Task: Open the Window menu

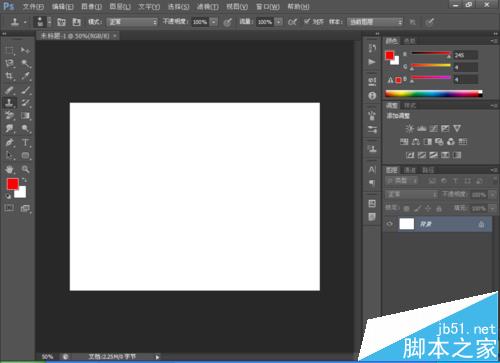Action: tap(268, 6)
